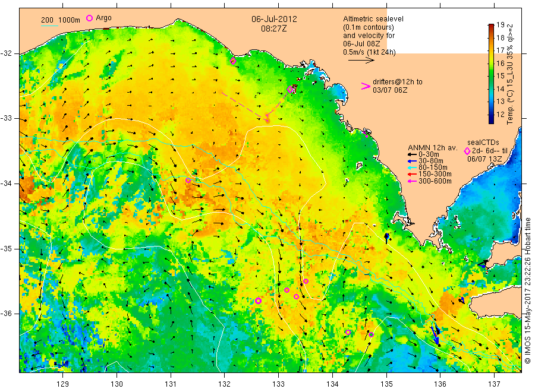Click the magenta sealCTDs diamond in legend
The image size is (535, 392).
click(x=467, y=151)
